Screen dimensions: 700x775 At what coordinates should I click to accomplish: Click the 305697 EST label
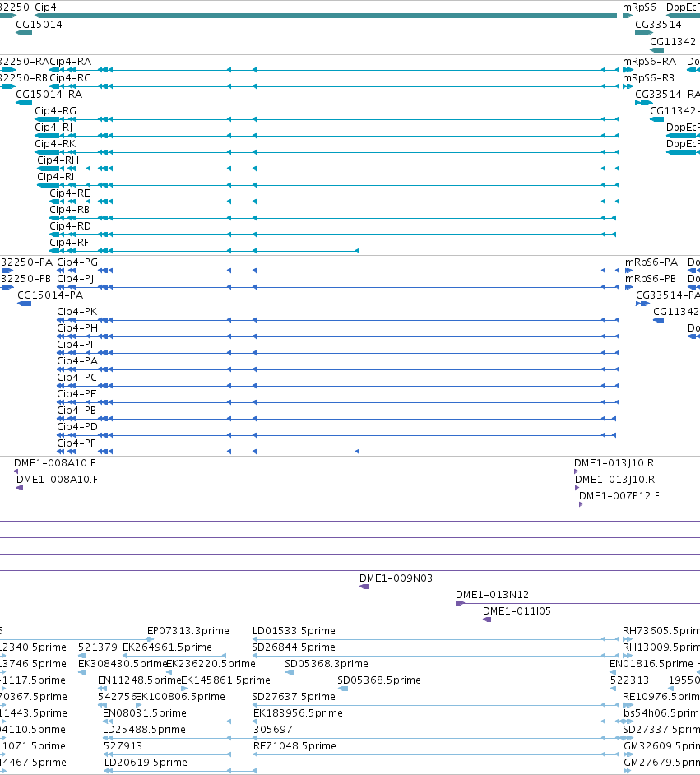(x=273, y=730)
